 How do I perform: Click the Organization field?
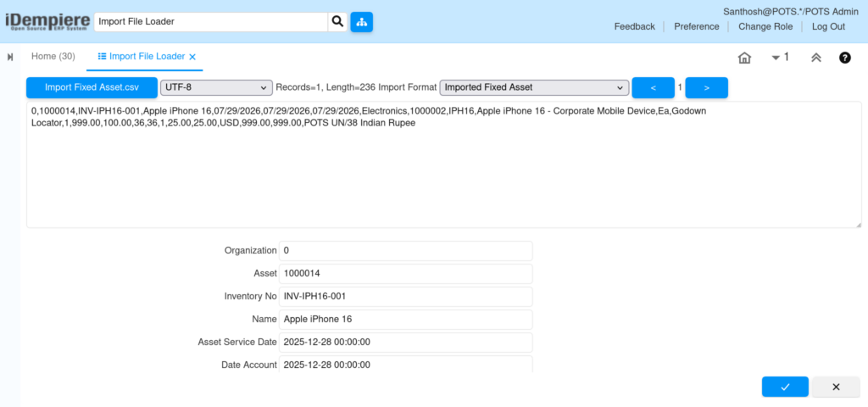point(406,251)
